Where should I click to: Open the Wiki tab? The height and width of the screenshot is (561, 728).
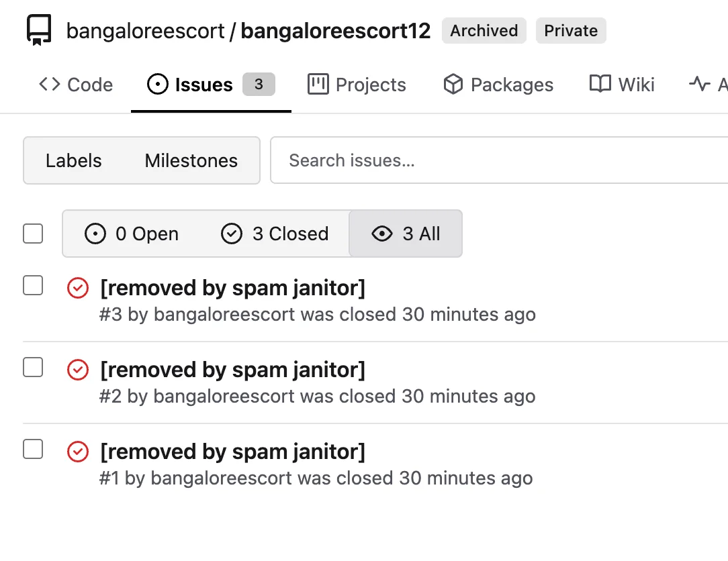click(622, 85)
